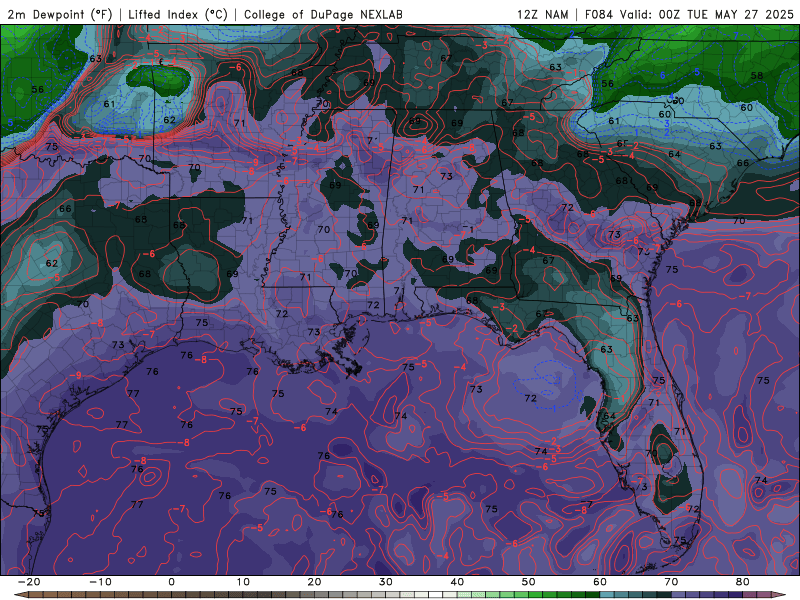Click the "50" color bar label
Image resolution: width=800 pixels, height=600 pixels.
click(529, 582)
